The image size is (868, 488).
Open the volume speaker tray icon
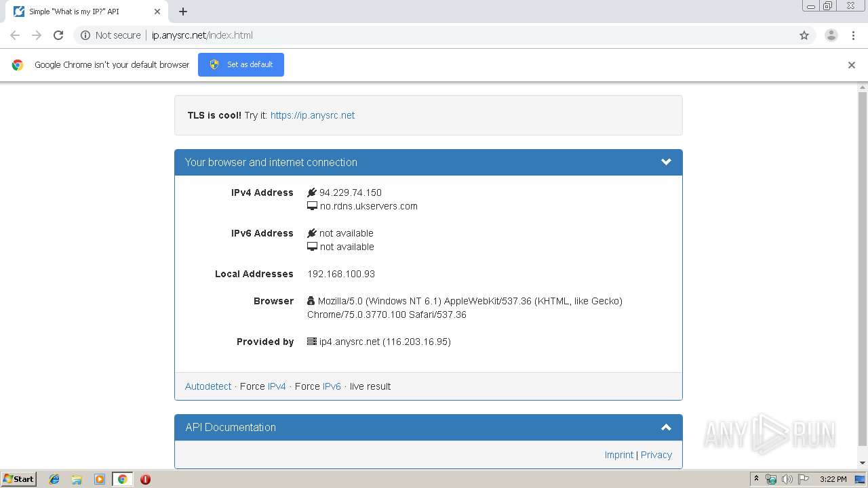[x=787, y=479]
